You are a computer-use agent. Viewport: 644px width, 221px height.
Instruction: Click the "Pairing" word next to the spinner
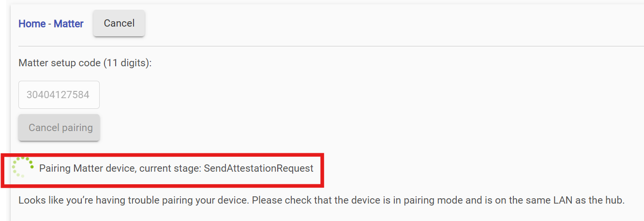pos(55,168)
